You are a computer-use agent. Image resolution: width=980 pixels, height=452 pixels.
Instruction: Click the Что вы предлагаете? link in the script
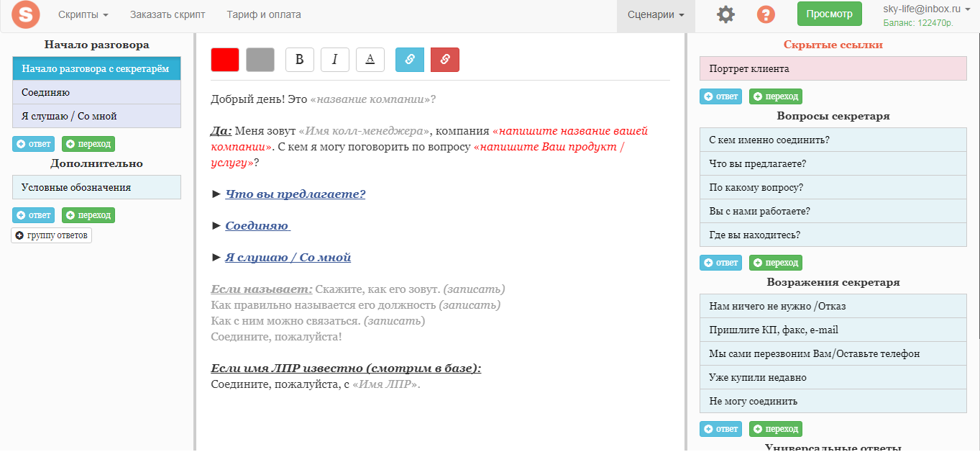click(295, 194)
